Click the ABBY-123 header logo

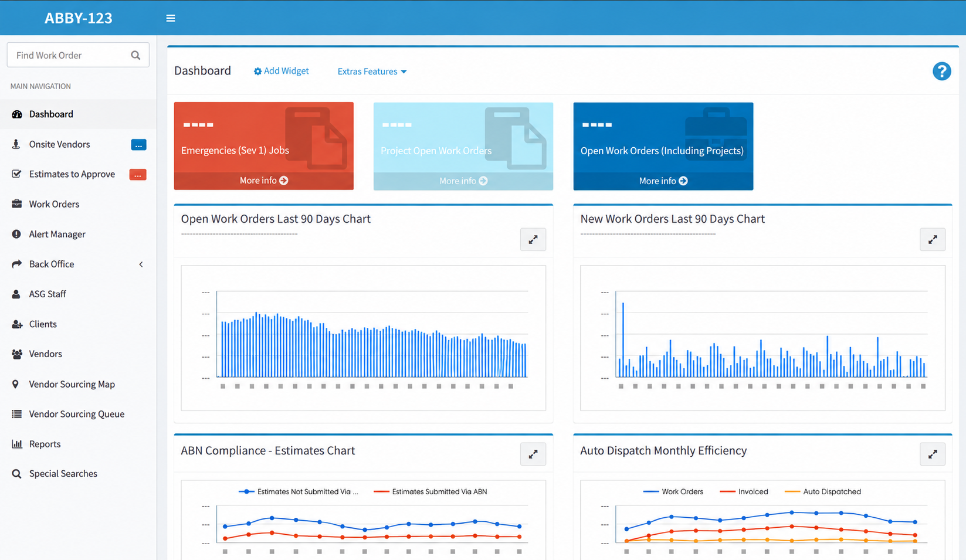click(x=79, y=18)
